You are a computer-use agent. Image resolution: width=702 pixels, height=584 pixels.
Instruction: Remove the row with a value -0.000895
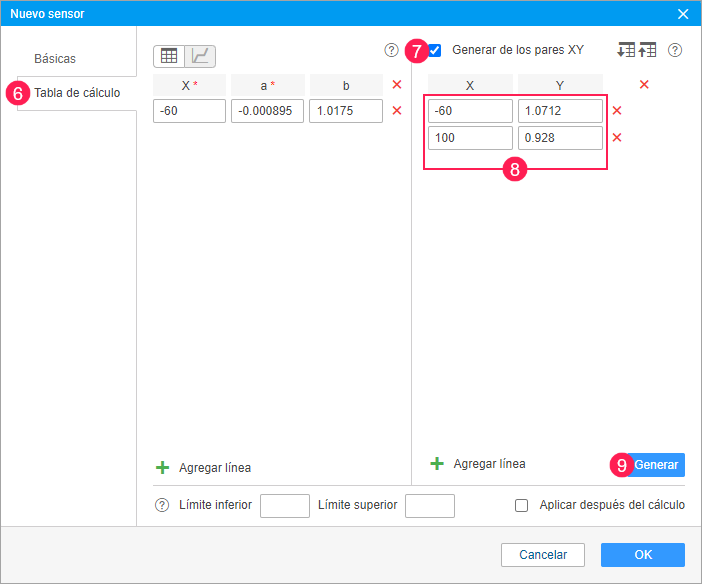click(397, 110)
